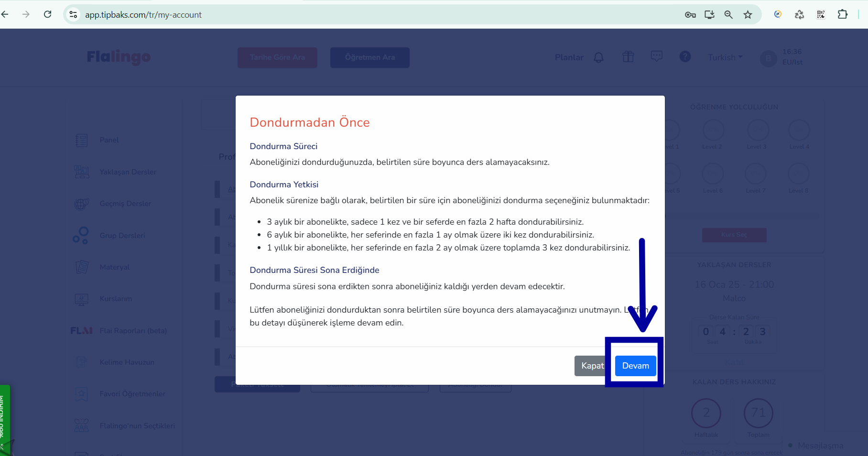Viewport: 868px width, 456px height.
Task: Open the Flalingo logo home link
Action: [119, 57]
